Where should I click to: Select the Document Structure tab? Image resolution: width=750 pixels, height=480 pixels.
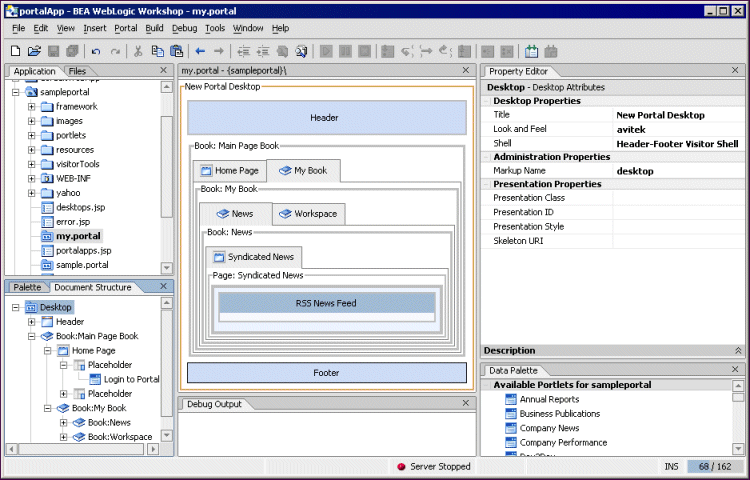93,287
